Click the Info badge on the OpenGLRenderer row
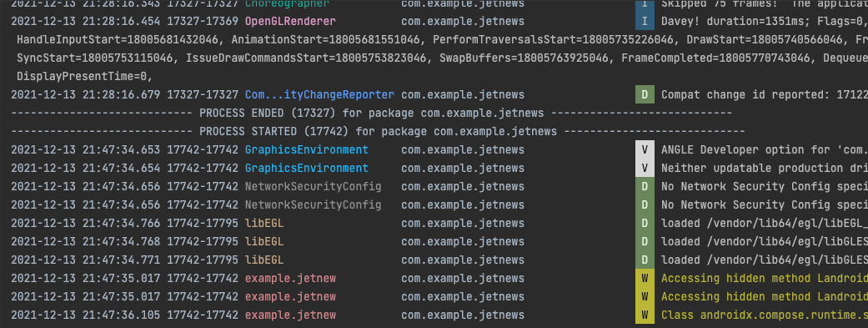868x328 pixels. click(645, 22)
